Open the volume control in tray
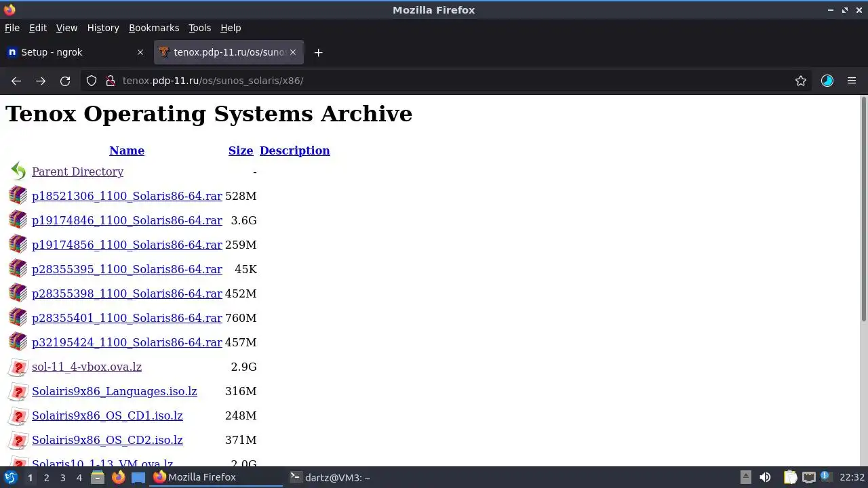 point(765,477)
